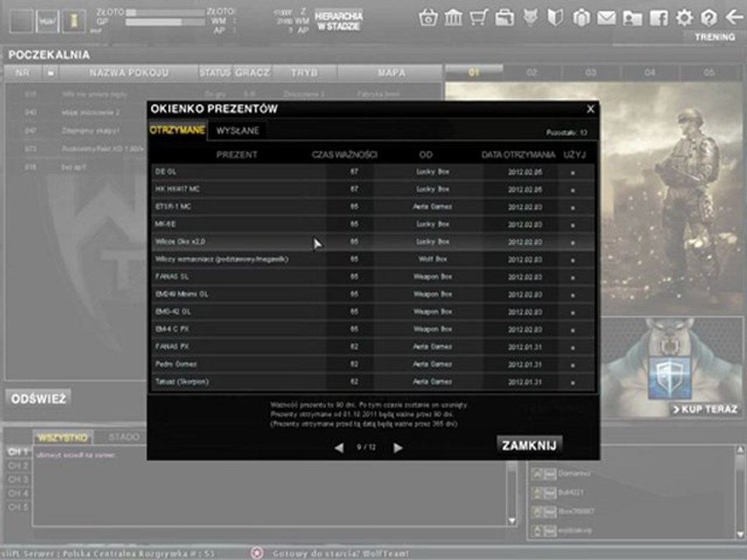Viewport: 747px width, 560px height.
Task: Open the shopping basket icon in the top bar
Action: click(428, 18)
